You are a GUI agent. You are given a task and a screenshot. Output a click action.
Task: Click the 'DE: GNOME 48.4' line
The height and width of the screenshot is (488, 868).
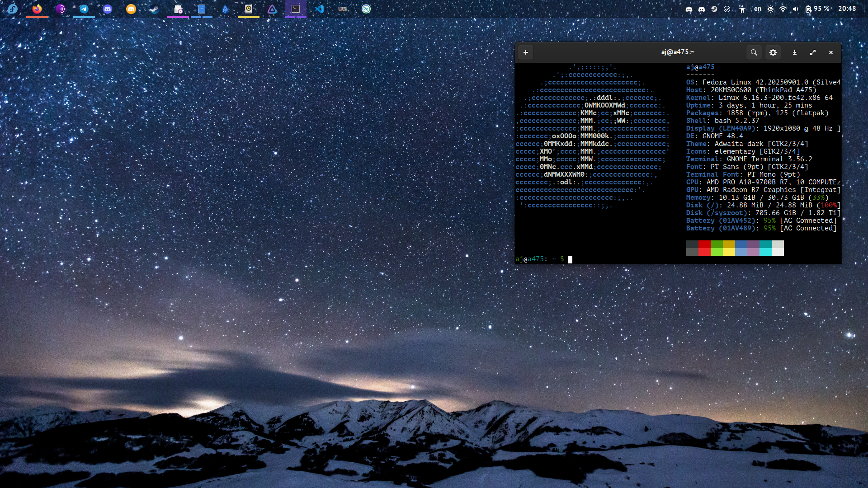pyautogui.click(x=714, y=136)
